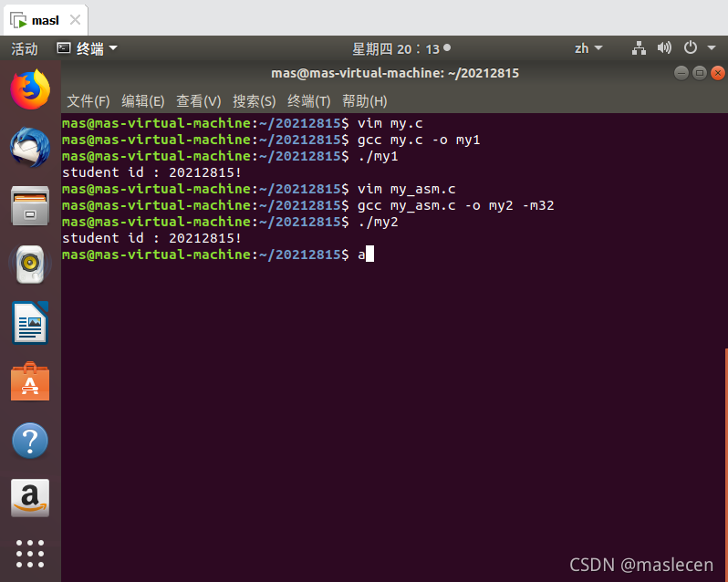Open LibreOffice Writer from the dock
This screenshot has width=728, height=582.
click(x=30, y=323)
